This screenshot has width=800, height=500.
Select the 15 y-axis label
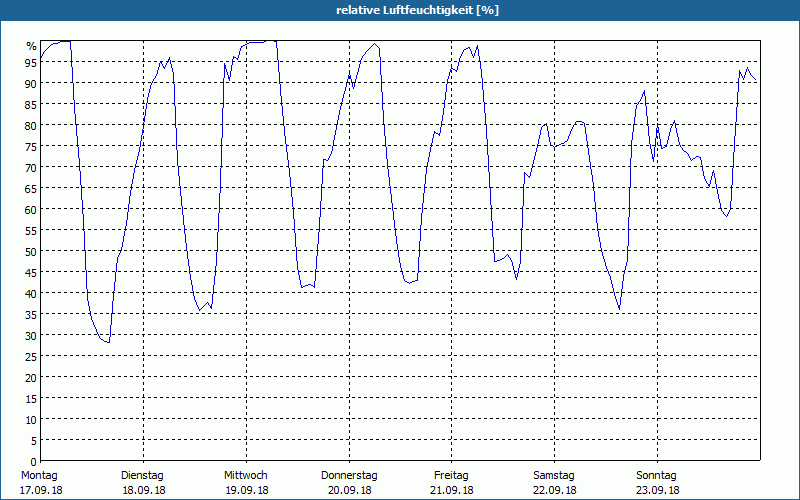[x=31, y=399]
